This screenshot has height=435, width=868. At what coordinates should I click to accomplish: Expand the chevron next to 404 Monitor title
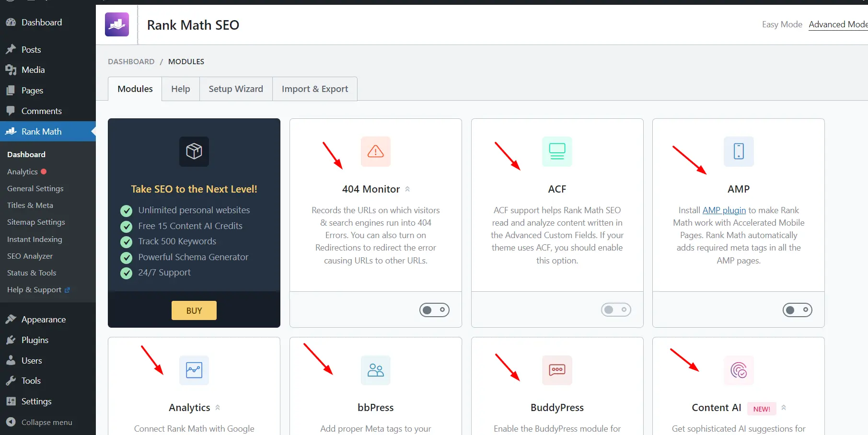(407, 189)
